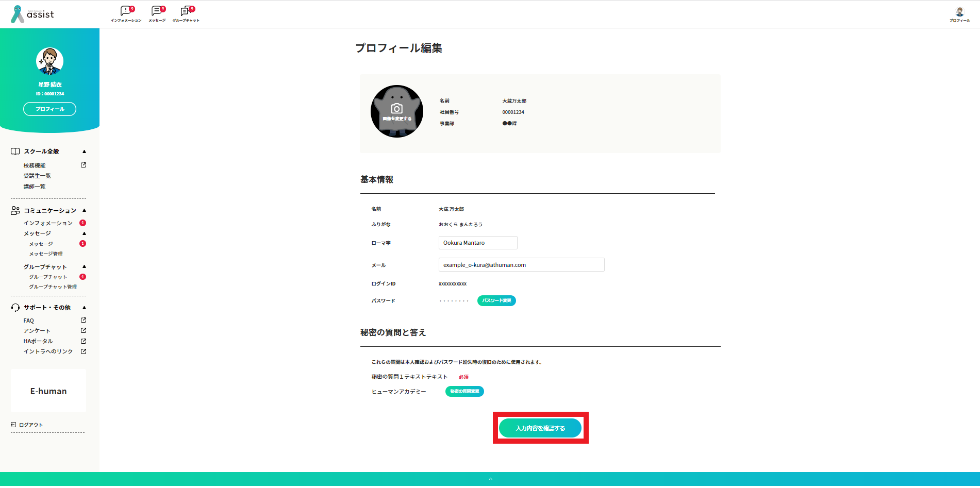Viewport: 980px width, 488px height.
Task: Click the assist logo
Action: coord(32,14)
